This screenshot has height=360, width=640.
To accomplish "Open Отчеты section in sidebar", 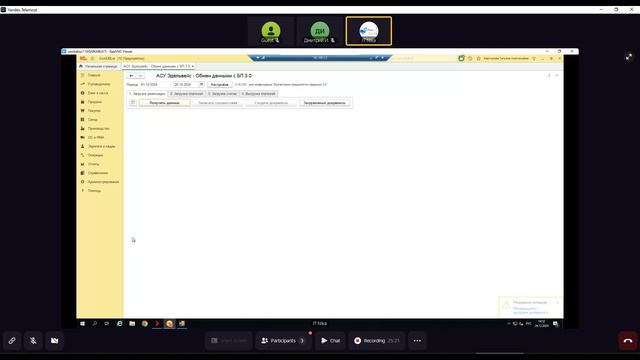I will (x=93, y=164).
